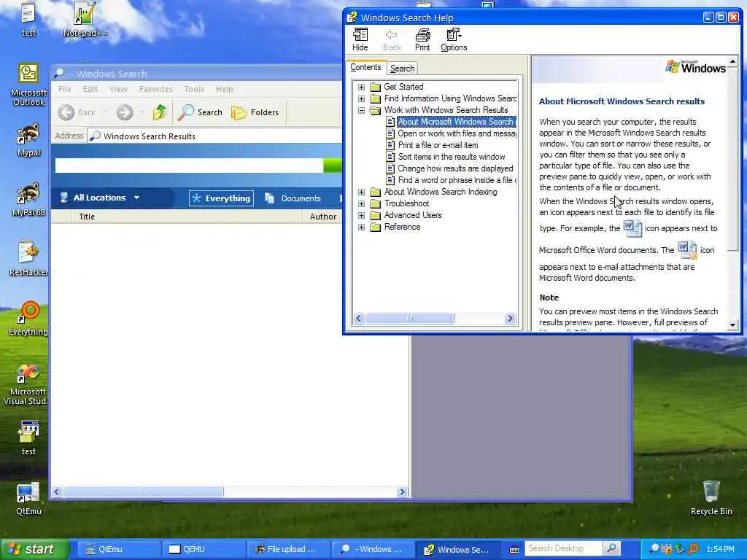Select the Everything desktop icon

28,319
